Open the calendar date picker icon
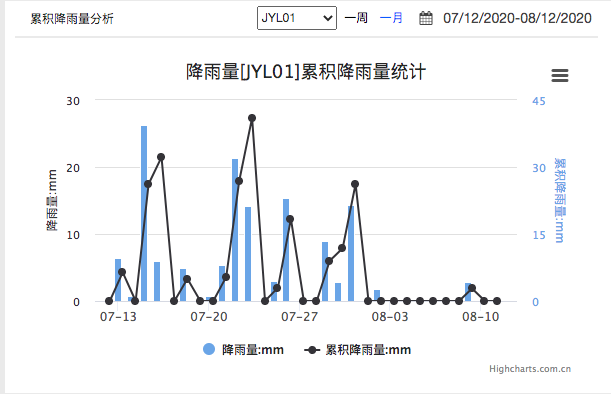The height and width of the screenshot is (394, 611). 426,18
